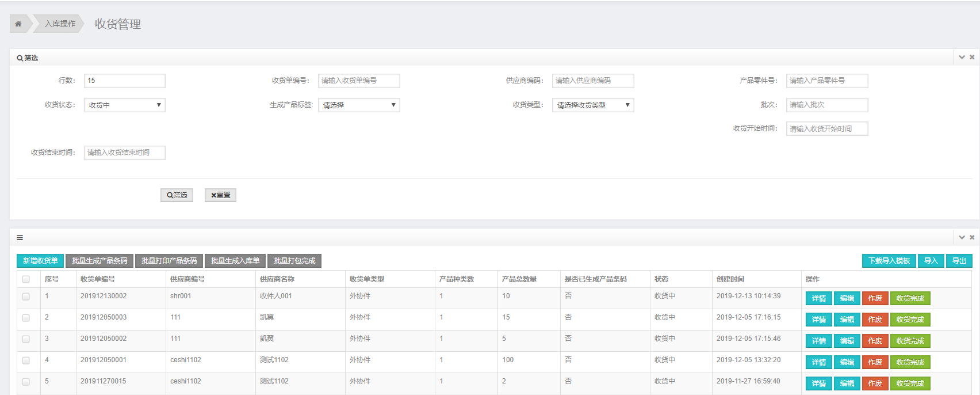Image resolution: width=980 pixels, height=395 pixels.
Task: Click the 筛选 search button
Action: (x=177, y=195)
